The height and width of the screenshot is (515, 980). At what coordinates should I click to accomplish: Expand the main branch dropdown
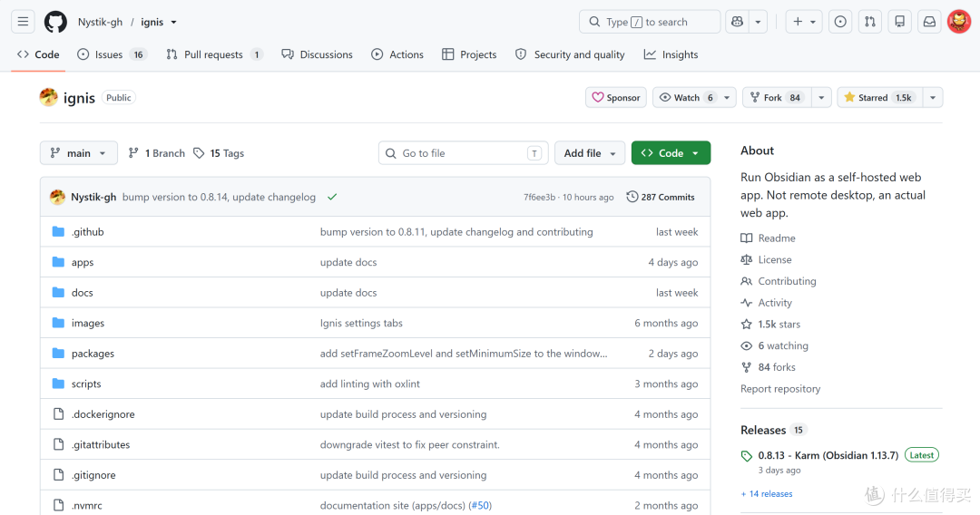[x=79, y=153]
